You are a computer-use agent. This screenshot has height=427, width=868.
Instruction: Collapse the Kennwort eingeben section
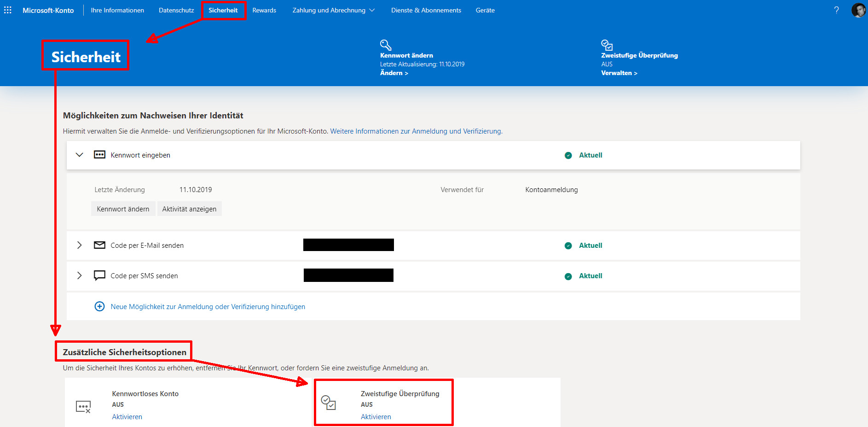point(79,155)
